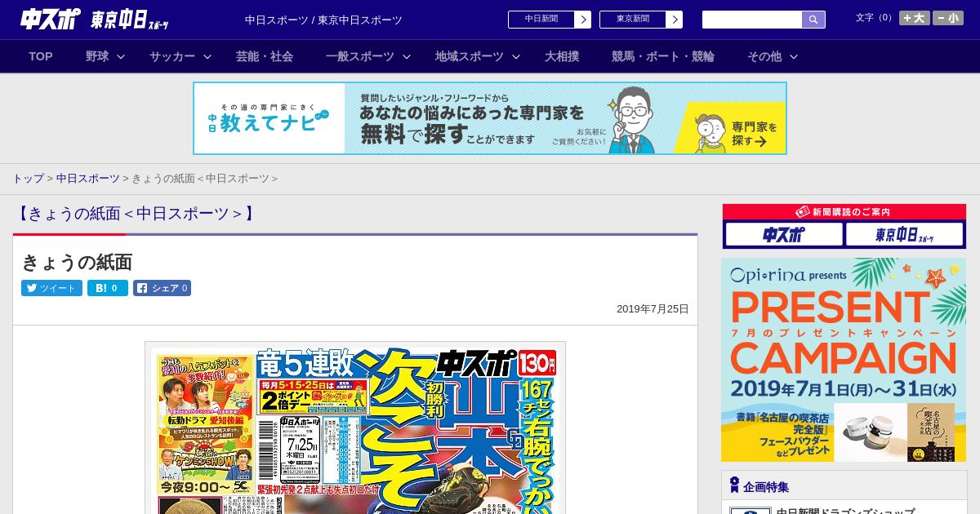Focus the header search input field
This screenshot has width=980, height=514.
752,20
